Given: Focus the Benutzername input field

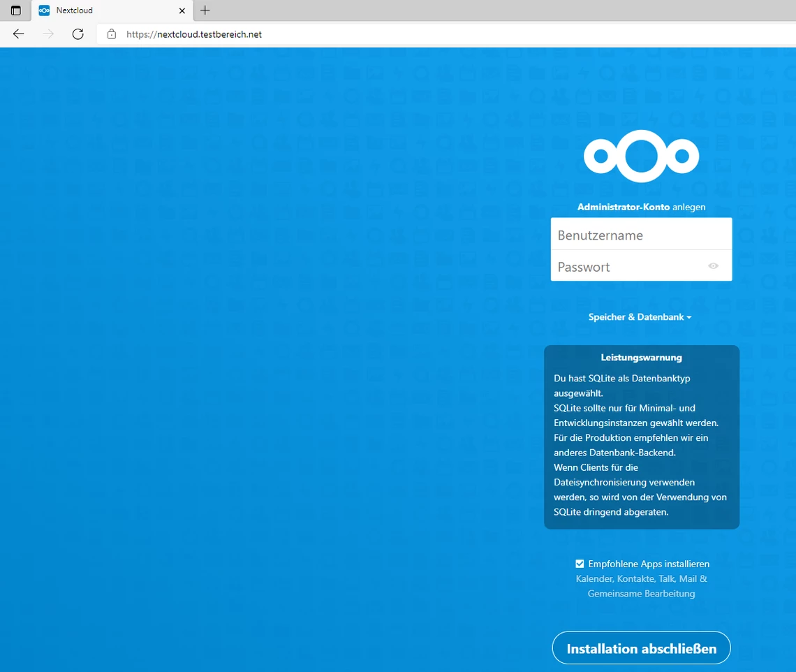Looking at the screenshot, I should (640, 235).
